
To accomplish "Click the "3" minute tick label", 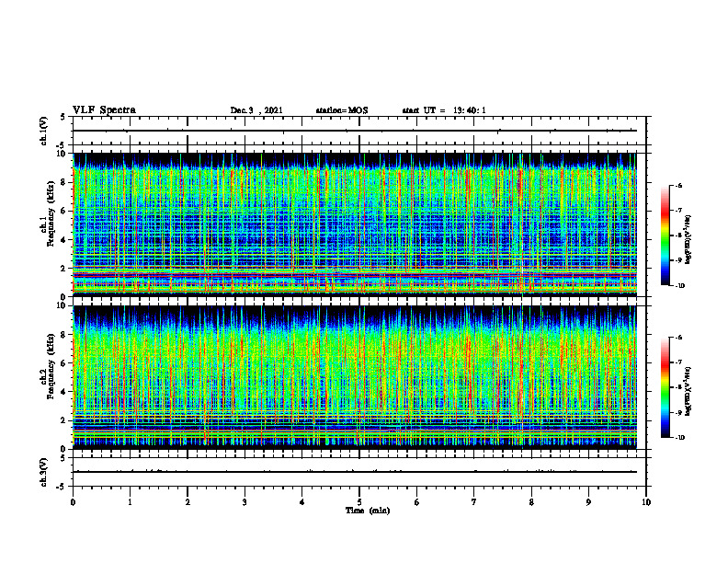I will (245, 502).
